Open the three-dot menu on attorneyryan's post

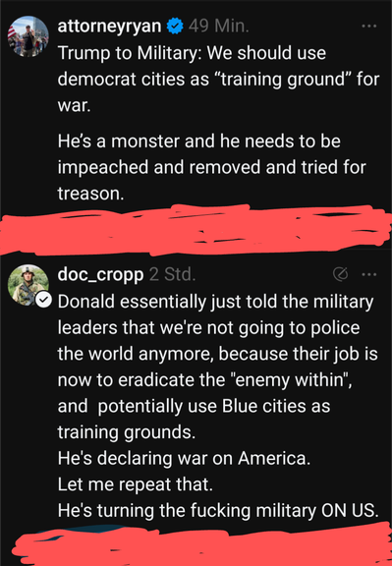pos(369,27)
